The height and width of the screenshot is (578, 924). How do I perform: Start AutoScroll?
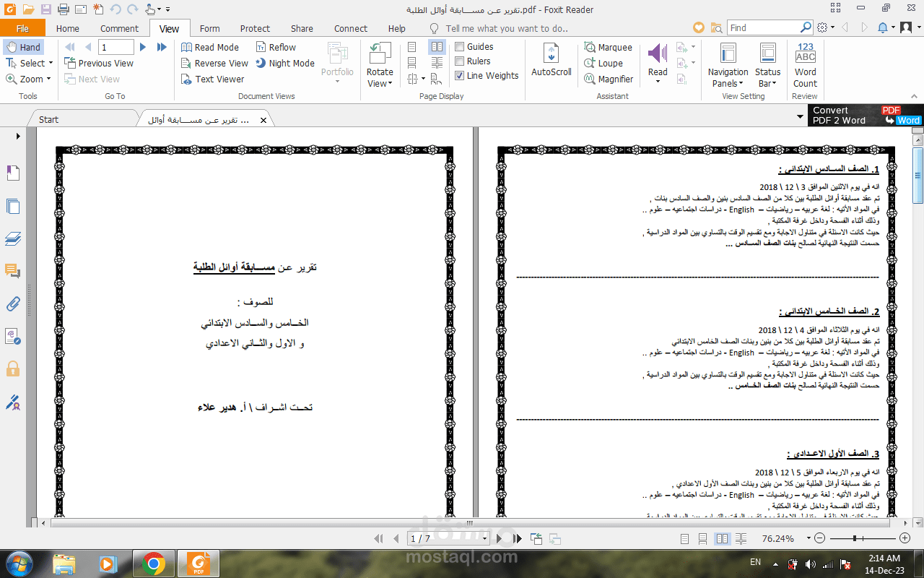(x=552, y=59)
